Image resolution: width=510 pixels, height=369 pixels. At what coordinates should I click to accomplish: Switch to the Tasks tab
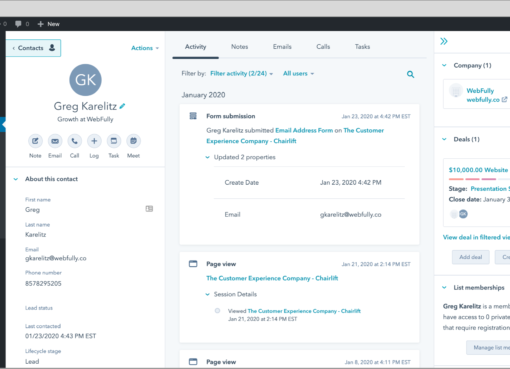tap(362, 47)
